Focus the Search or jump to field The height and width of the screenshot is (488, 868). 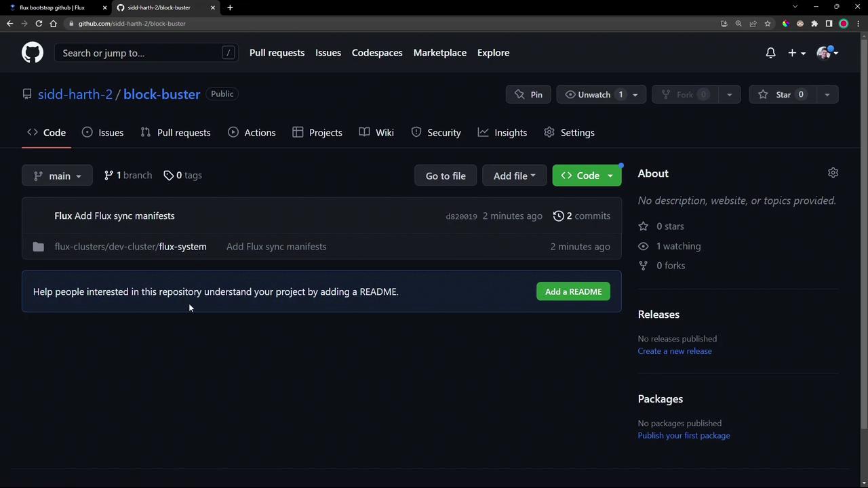139,53
